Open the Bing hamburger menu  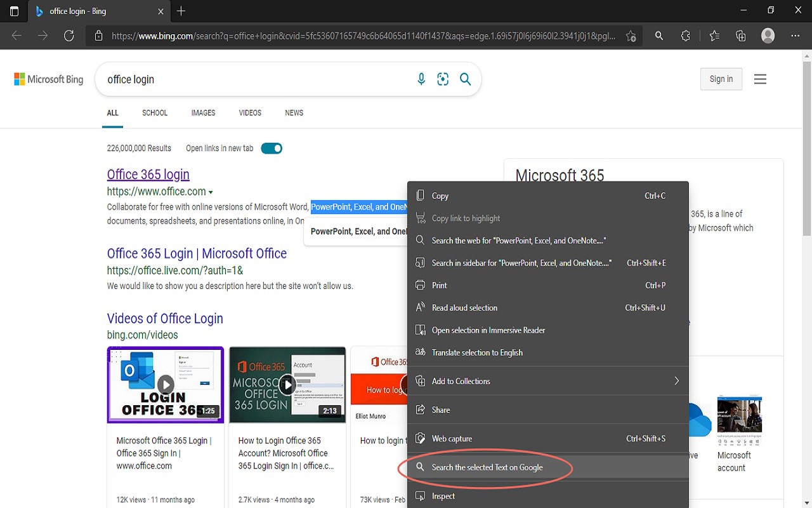coord(760,79)
